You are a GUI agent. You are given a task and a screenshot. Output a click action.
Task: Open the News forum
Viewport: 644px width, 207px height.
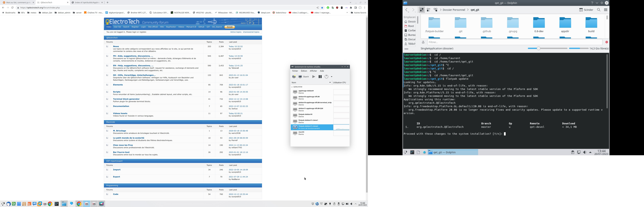[116, 46]
